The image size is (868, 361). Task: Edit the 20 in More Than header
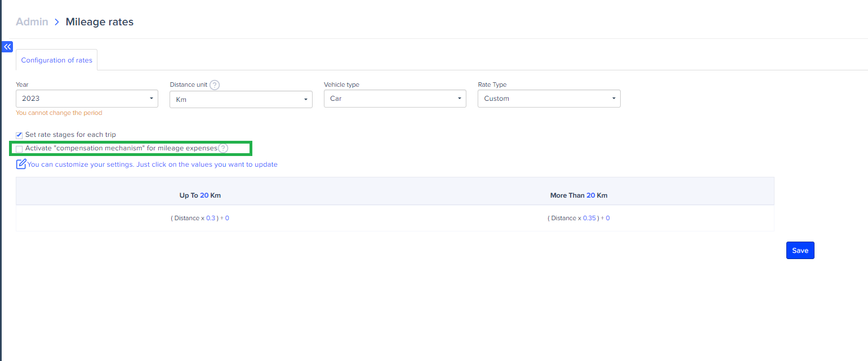point(590,195)
